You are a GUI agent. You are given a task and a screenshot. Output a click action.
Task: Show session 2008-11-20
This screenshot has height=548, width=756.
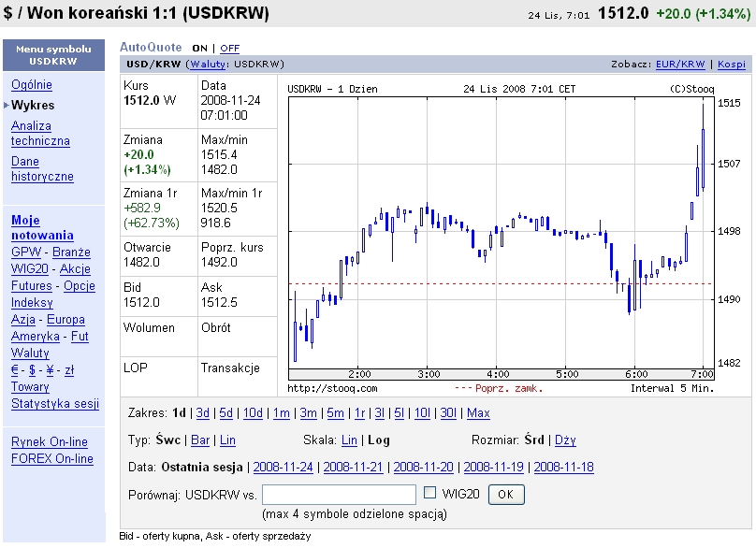pos(423,467)
